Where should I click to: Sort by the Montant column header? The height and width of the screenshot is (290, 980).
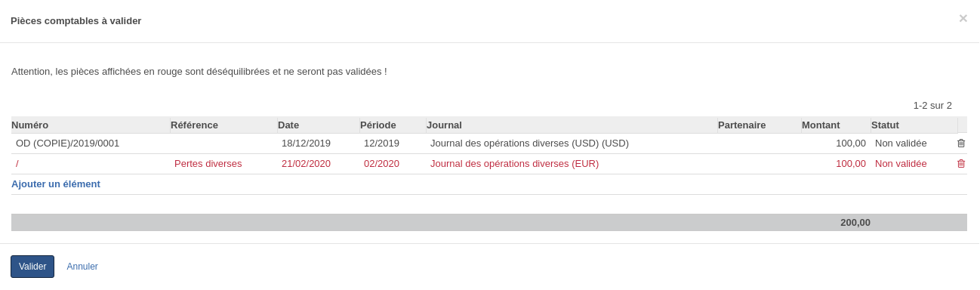[x=836, y=125]
